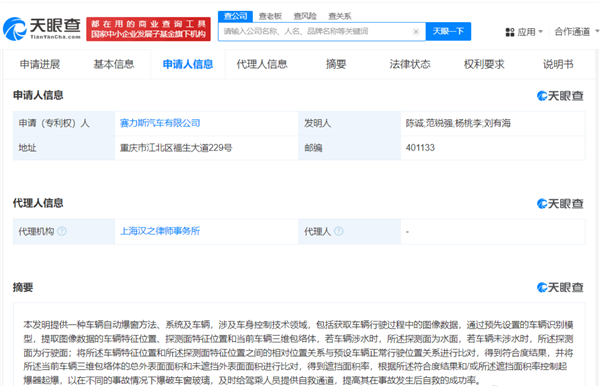Select the 查老板 search tab

coord(270,16)
